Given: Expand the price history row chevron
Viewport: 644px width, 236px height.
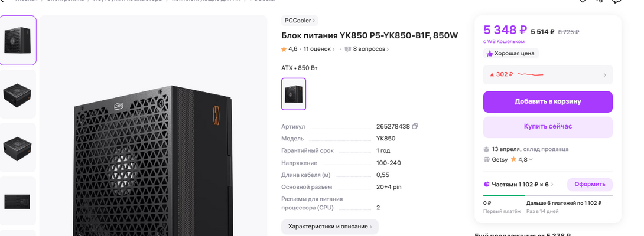Looking at the screenshot, I should tap(604, 75).
